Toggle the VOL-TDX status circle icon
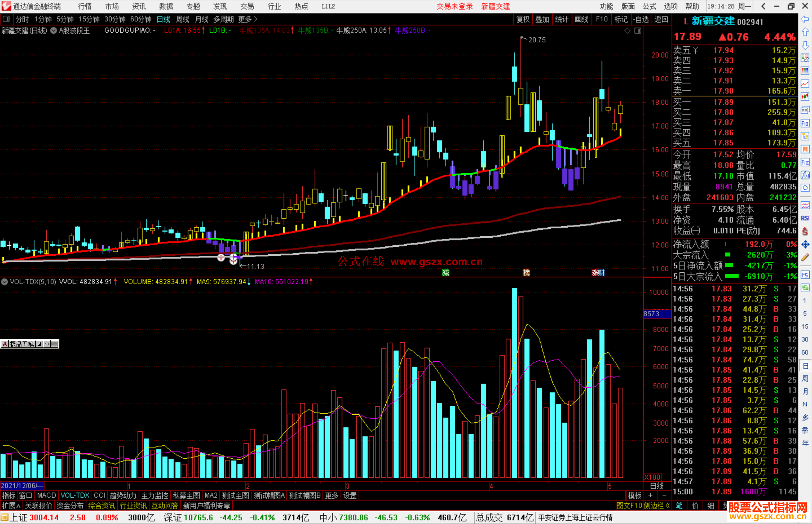812x524 pixels. point(5,282)
